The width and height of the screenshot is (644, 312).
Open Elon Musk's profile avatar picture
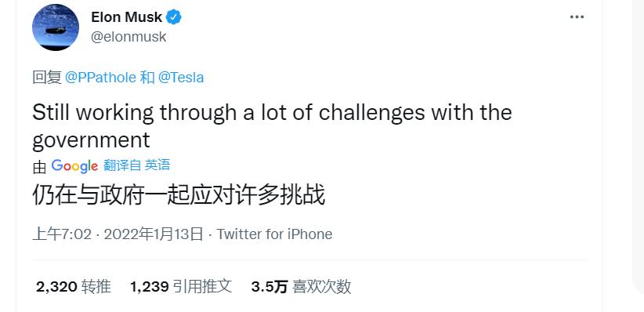point(56,27)
